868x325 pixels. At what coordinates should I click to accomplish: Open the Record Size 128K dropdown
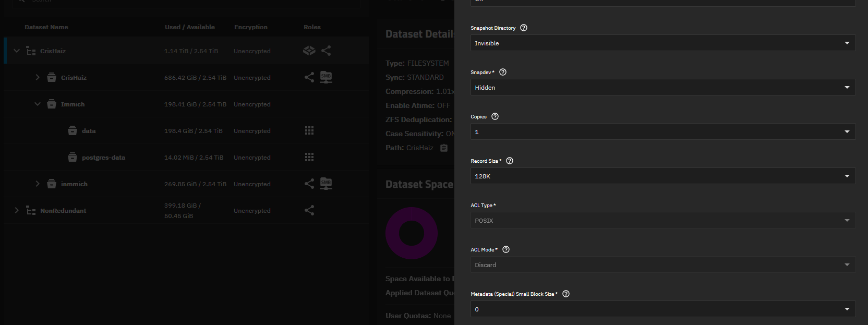(662, 176)
